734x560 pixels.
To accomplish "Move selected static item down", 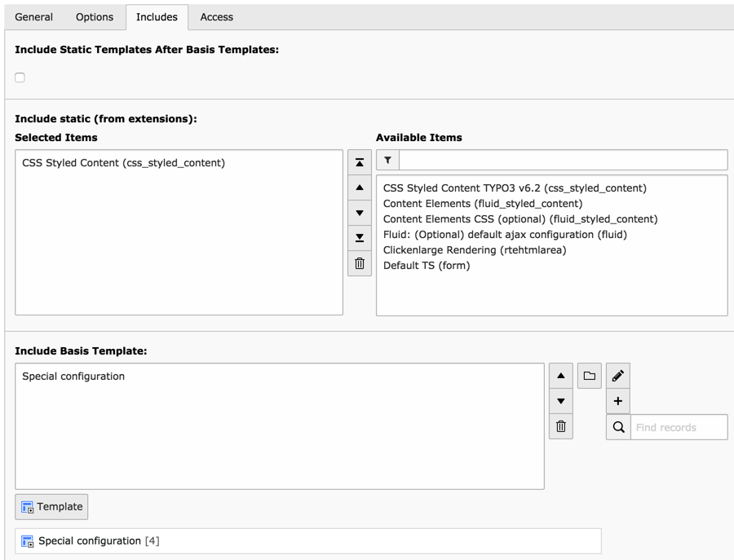I will pyautogui.click(x=360, y=213).
